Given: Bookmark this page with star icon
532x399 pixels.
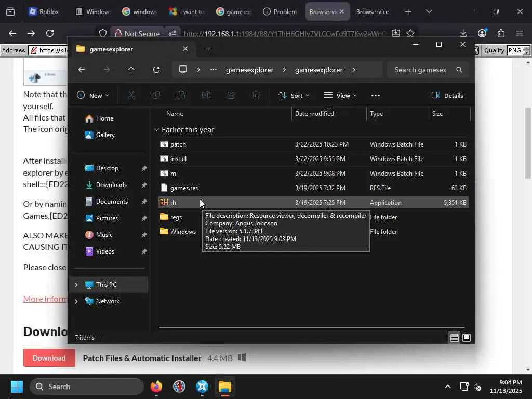Looking at the screenshot, I should (x=410, y=33).
